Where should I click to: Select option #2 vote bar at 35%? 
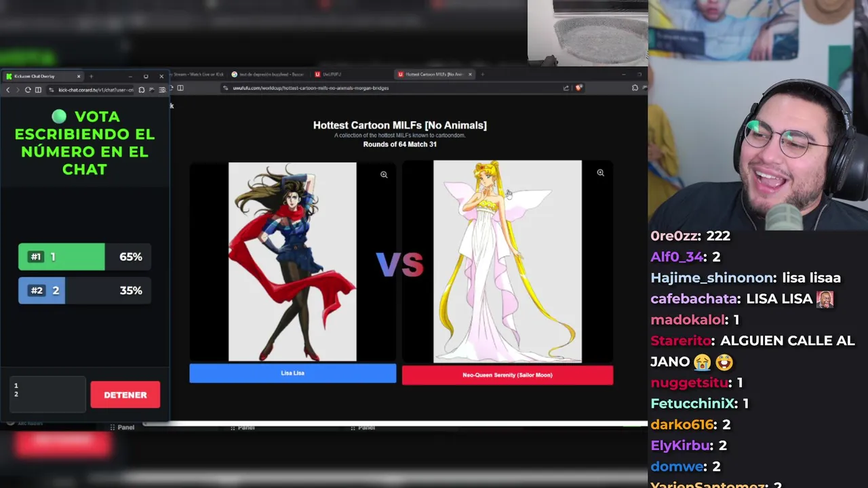click(84, 290)
